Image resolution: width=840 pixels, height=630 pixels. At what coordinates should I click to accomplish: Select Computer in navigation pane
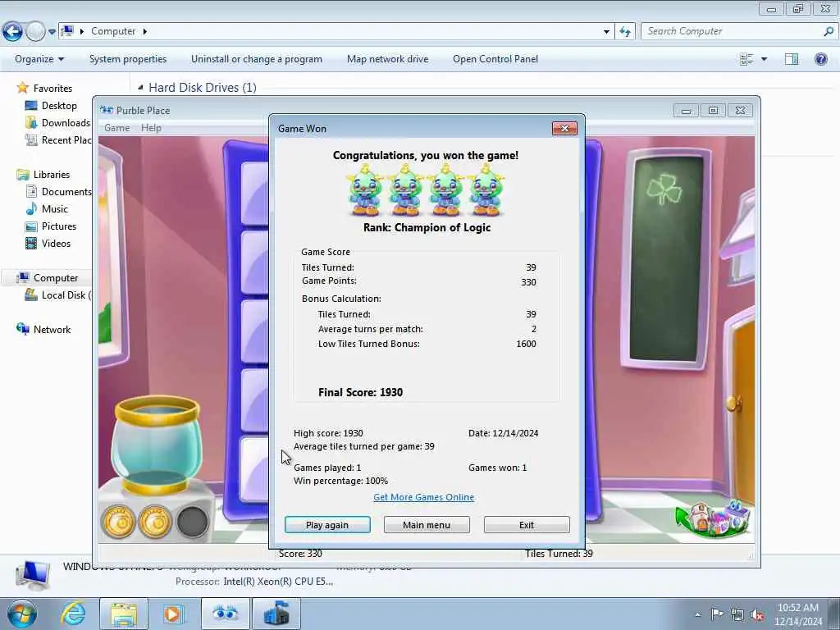click(x=56, y=277)
